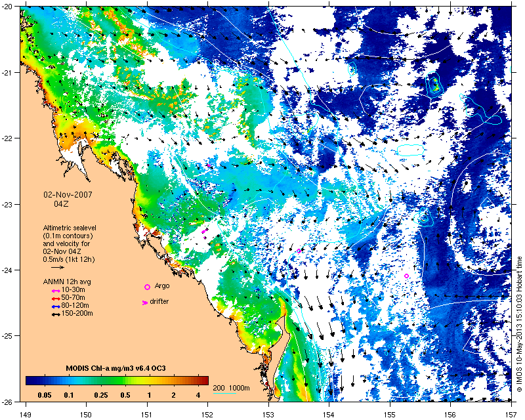This screenshot has width=525, height=420.
Task: Click the 151 longitude axis label
Action: click(147, 415)
